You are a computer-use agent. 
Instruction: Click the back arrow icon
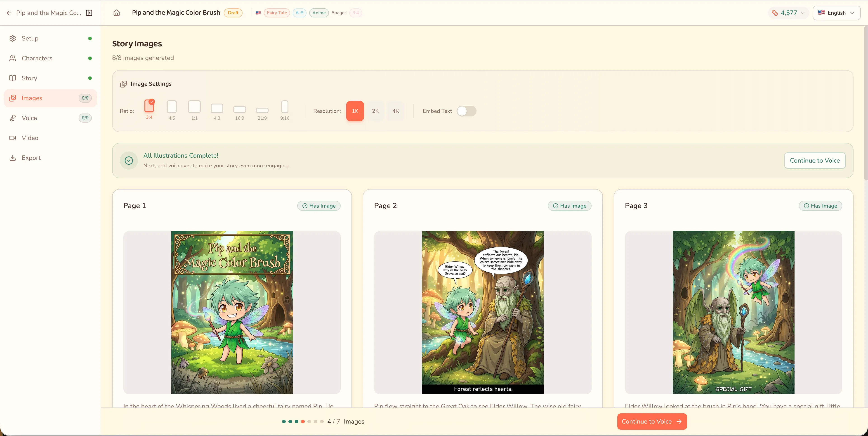[x=9, y=13]
